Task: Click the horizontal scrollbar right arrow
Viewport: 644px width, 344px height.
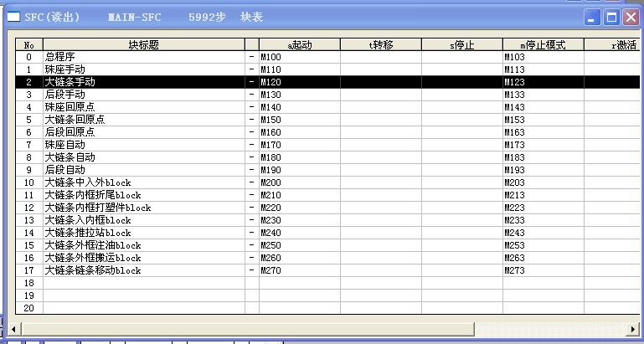Action: point(633,327)
